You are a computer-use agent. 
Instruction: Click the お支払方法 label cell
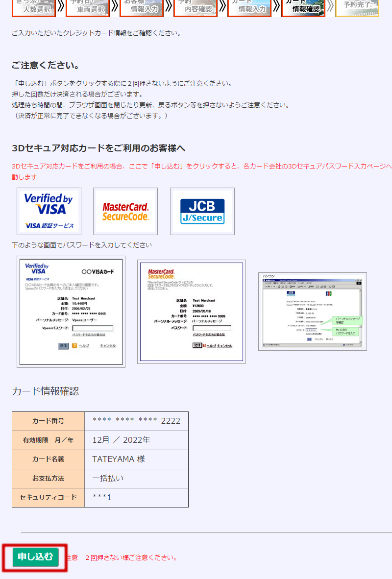(x=49, y=479)
